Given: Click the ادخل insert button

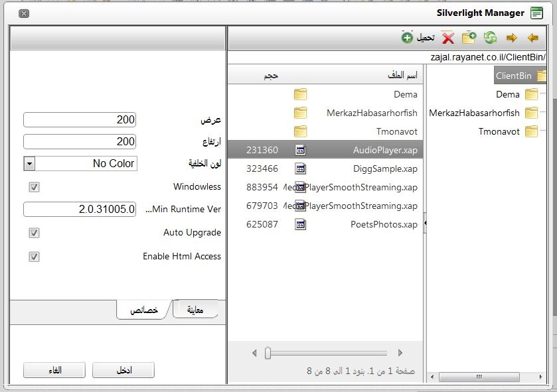Looking at the screenshot, I should click(x=123, y=370).
